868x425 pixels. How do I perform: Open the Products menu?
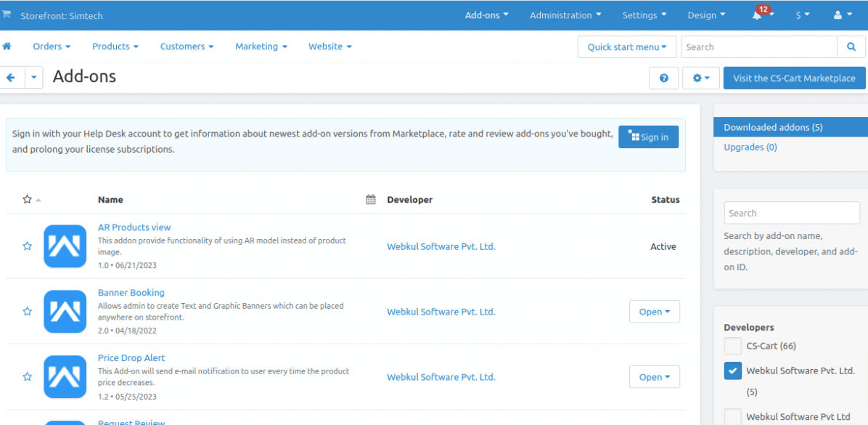point(115,46)
